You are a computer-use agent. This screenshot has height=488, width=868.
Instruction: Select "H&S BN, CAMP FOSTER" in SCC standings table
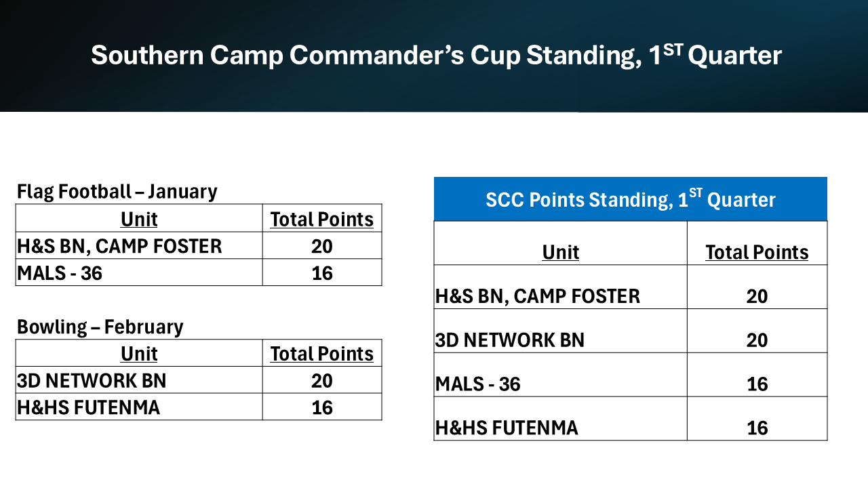pos(538,296)
